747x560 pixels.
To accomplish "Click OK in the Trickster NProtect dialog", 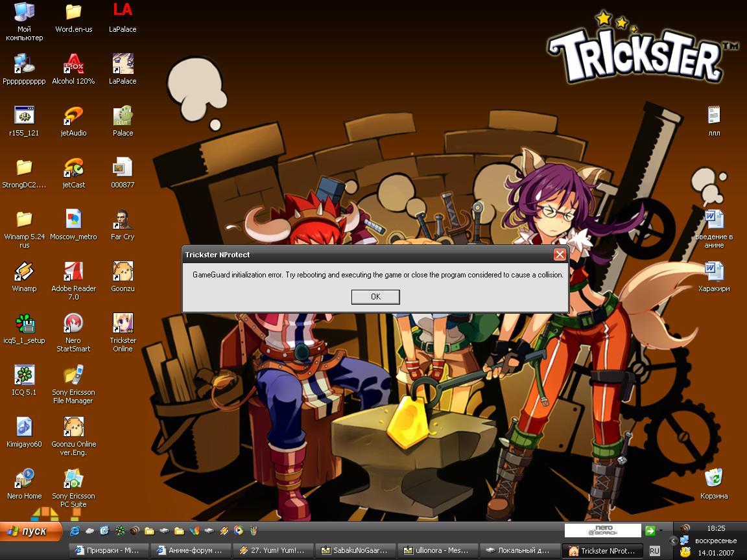I will tap(375, 297).
